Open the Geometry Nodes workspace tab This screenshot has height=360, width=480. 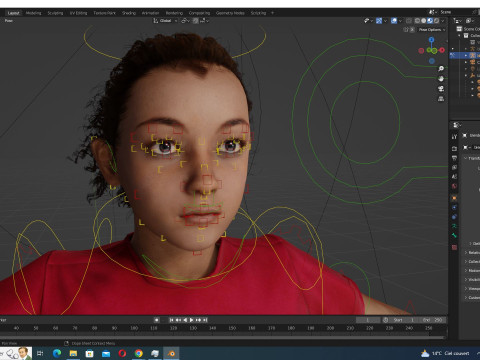230,13
